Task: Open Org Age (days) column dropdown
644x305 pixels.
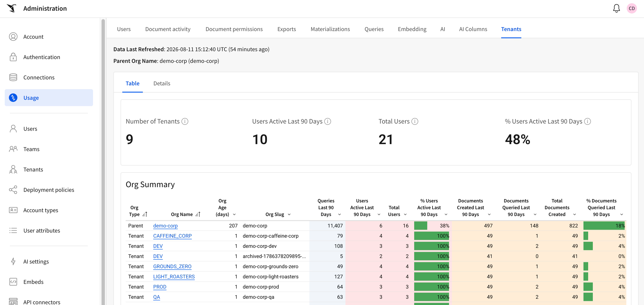Action: point(234,214)
